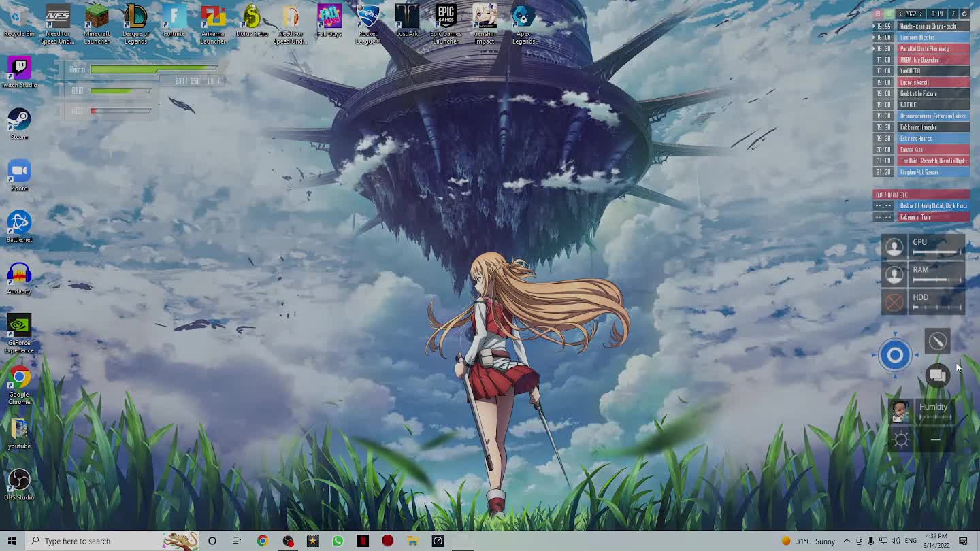Open the 31°C Sunny weather widget
The width and height of the screenshot is (980, 551).
click(x=808, y=541)
